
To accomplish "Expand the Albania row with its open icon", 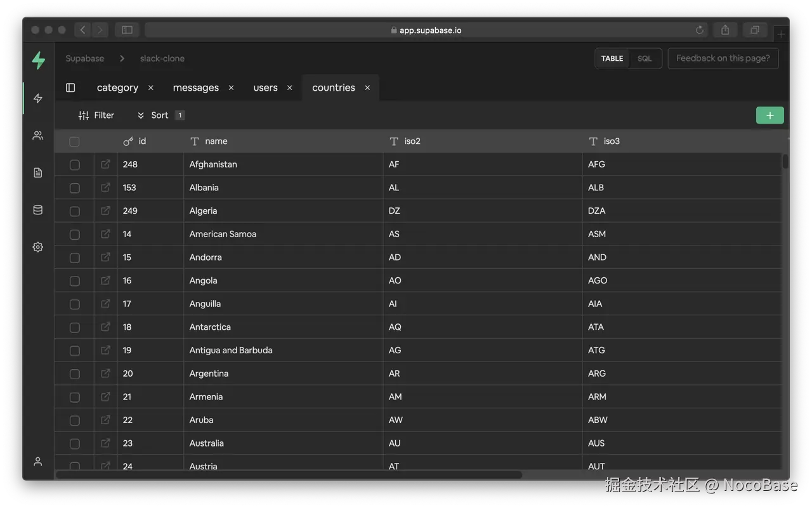I will pos(105,187).
